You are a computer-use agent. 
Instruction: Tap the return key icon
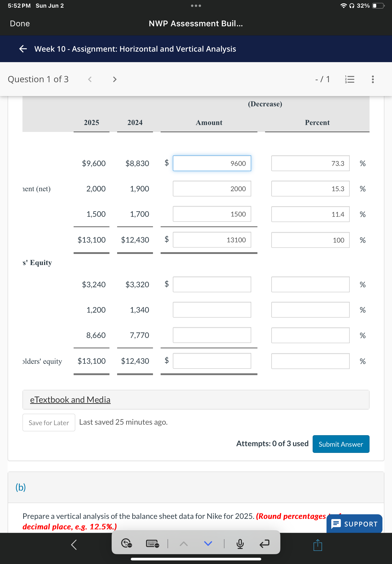pos(264,544)
